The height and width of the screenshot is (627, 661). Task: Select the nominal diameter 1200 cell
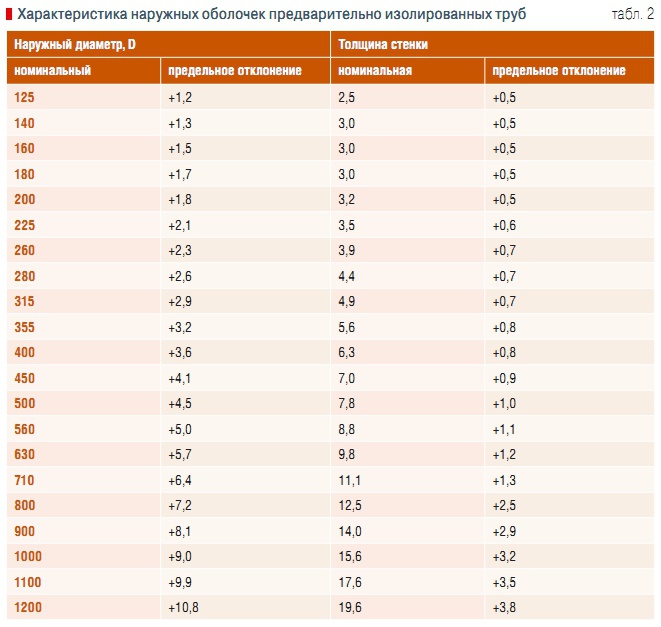click(x=29, y=608)
